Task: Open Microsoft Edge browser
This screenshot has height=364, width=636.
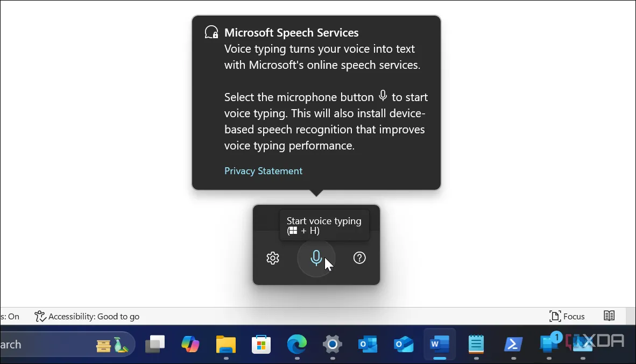Action: (297, 345)
